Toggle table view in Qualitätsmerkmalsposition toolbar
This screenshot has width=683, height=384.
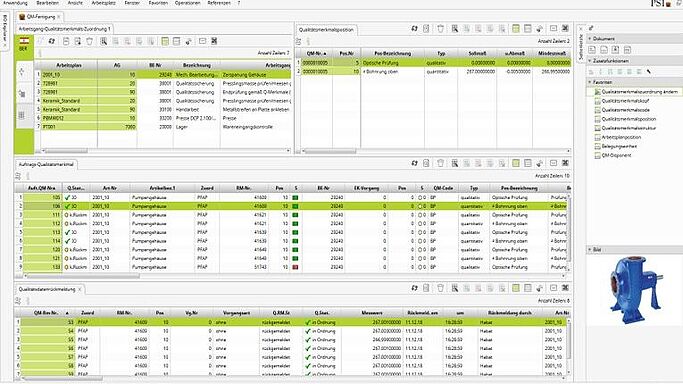[516, 29]
